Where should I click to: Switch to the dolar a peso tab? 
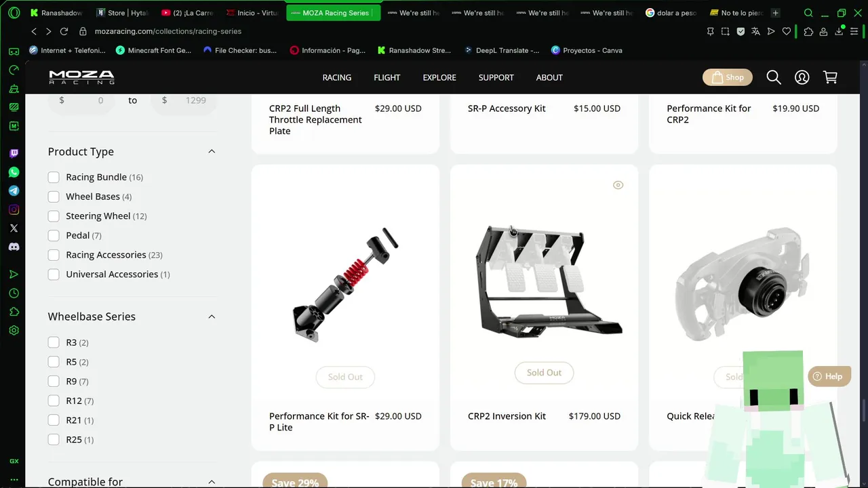[x=671, y=13]
